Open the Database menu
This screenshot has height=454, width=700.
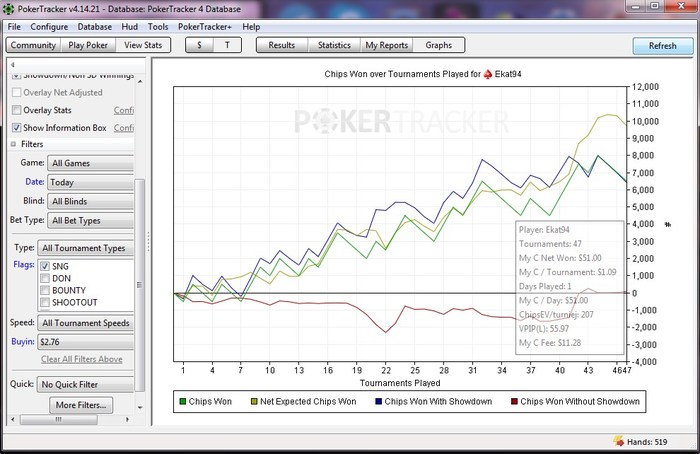(95, 27)
